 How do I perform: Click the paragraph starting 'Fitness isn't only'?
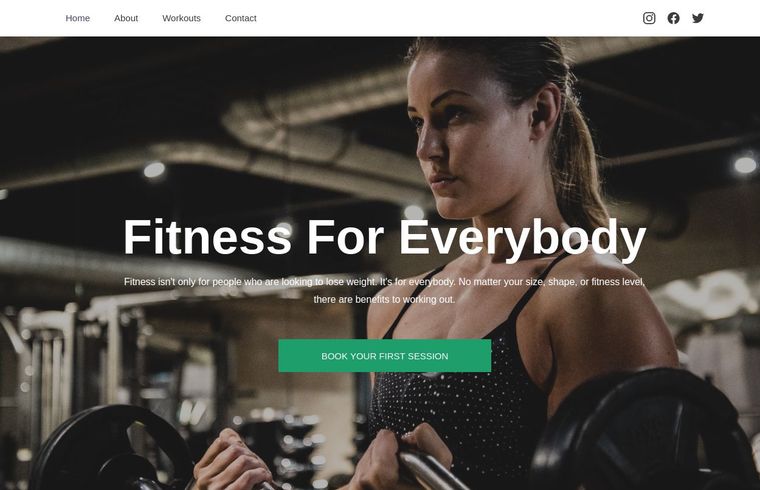click(x=384, y=290)
